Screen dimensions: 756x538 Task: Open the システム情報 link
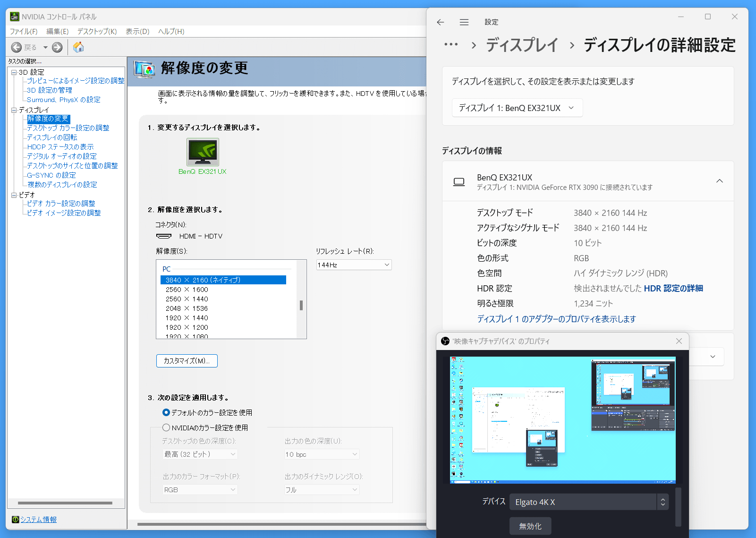pos(38,520)
